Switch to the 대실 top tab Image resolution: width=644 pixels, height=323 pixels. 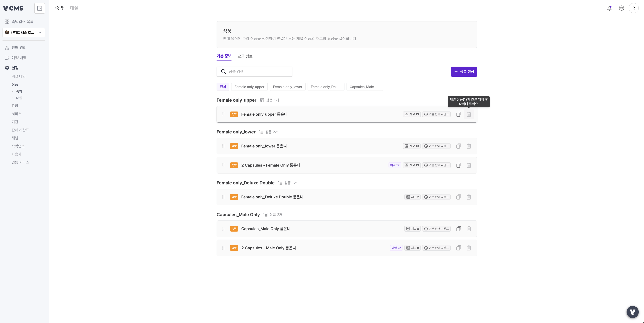tap(74, 8)
